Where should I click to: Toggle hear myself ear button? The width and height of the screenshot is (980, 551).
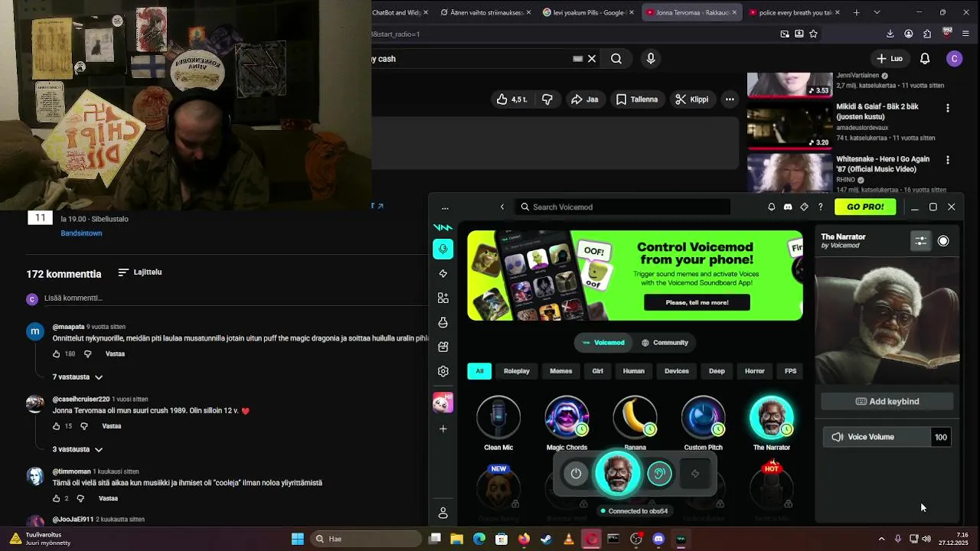coord(659,474)
